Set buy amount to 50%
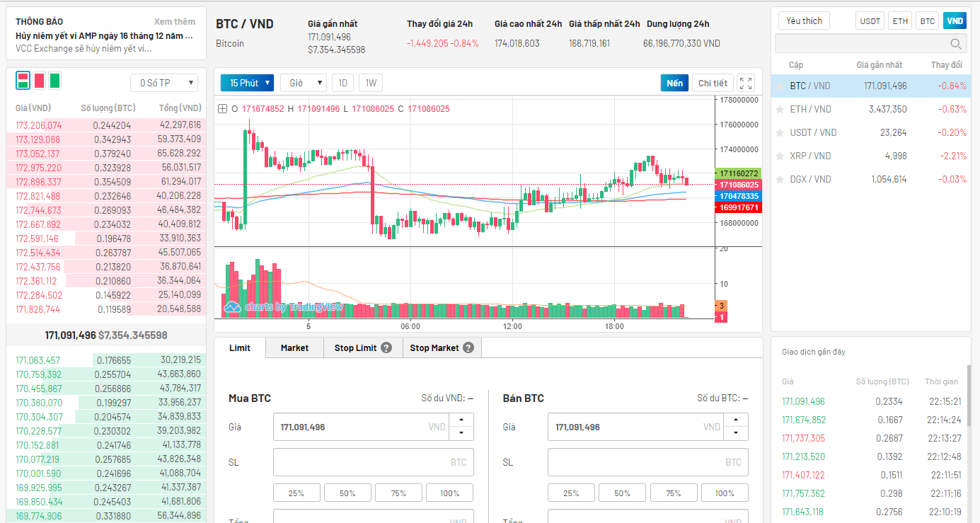The height and width of the screenshot is (523, 980). pyautogui.click(x=347, y=493)
